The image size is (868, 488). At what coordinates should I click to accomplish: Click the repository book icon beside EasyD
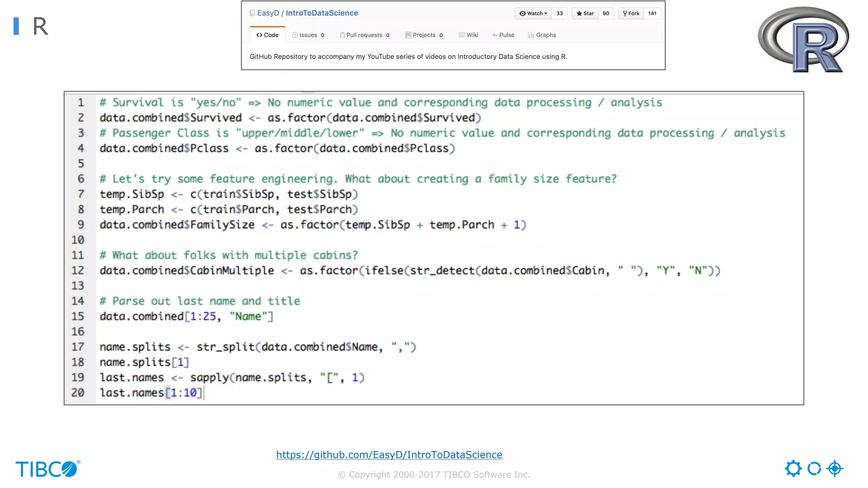pos(252,13)
